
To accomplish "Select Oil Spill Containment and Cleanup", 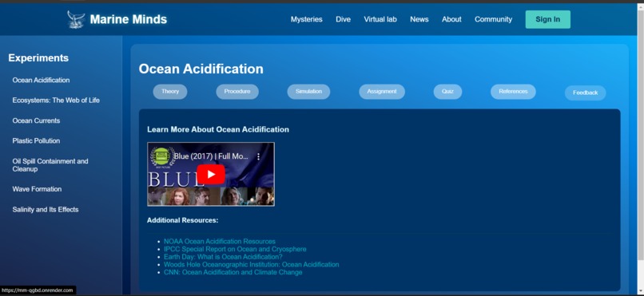I will coord(50,165).
